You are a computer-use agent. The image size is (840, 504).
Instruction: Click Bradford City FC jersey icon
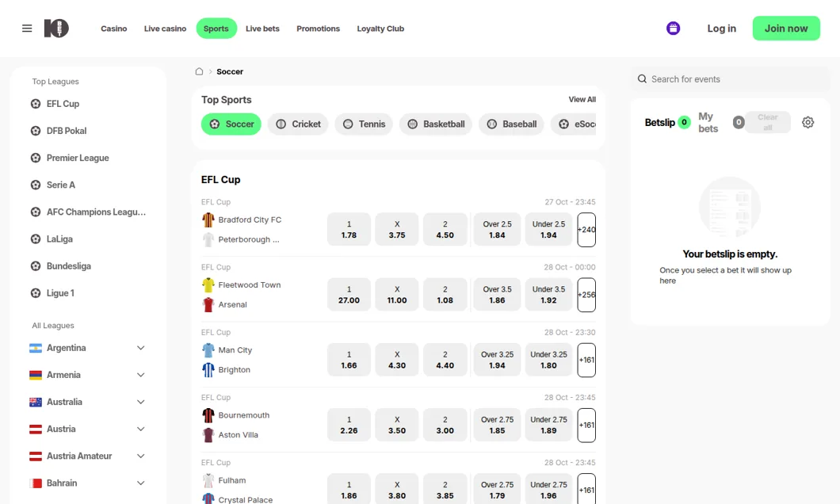pyautogui.click(x=208, y=220)
